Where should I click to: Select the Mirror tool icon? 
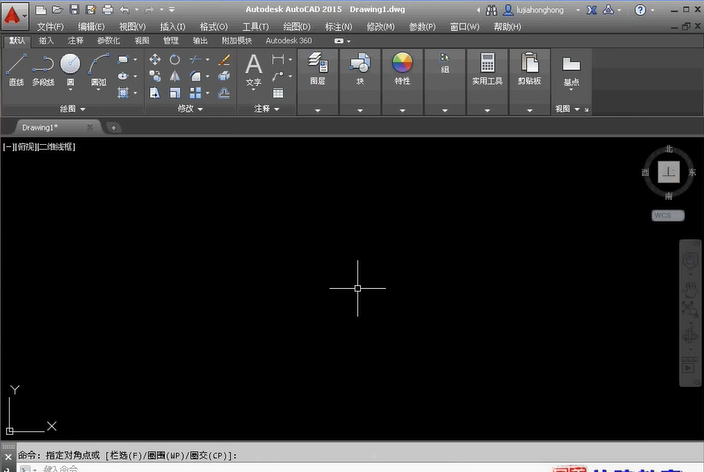(x=175, y=76)
